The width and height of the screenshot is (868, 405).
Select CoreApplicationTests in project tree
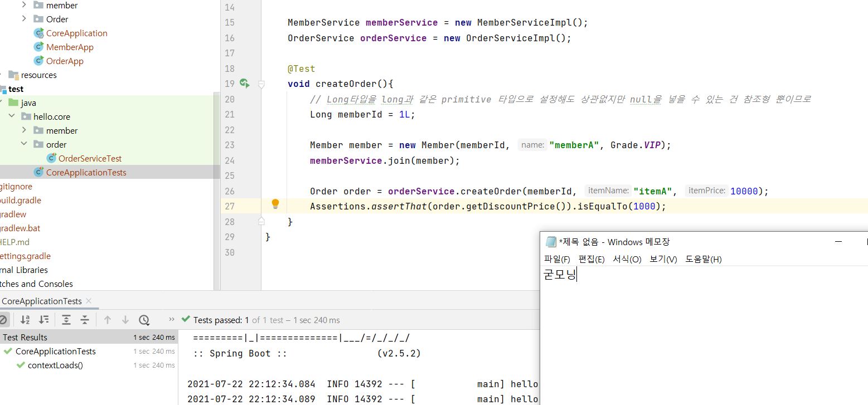[86, 172]
